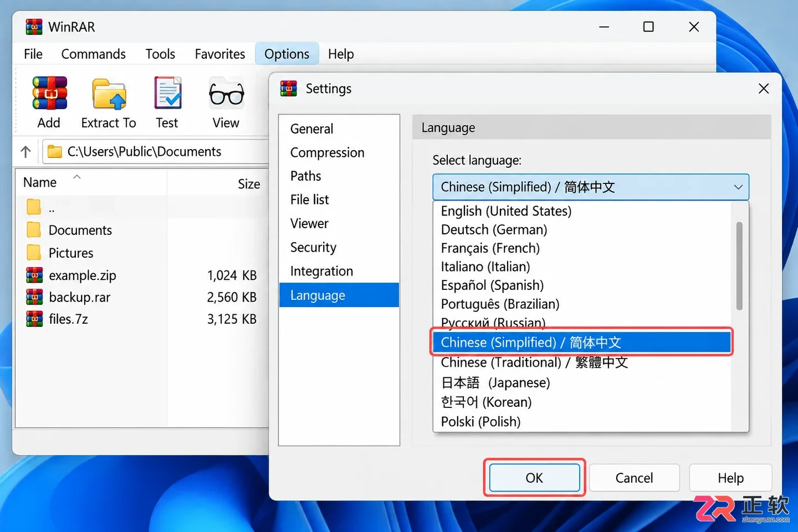
Task: Open the Documents folder icon
Action: pos(34,229)
